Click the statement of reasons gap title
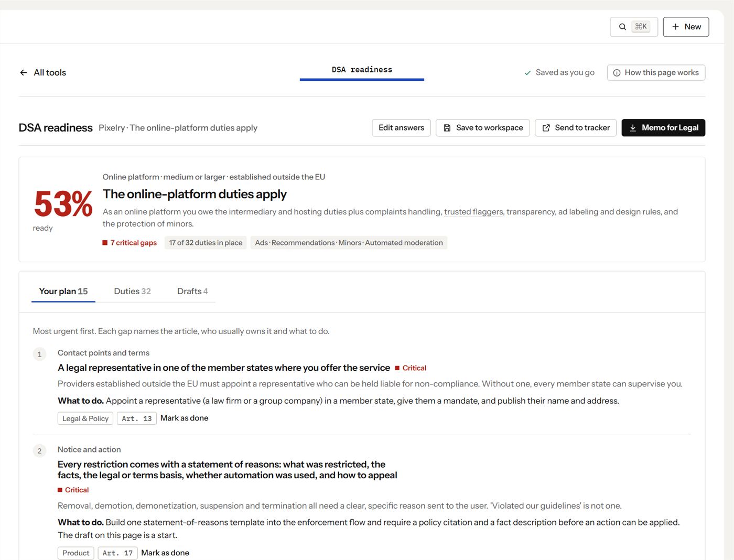This screenshot has width=734, height=560. click(228, 470)
